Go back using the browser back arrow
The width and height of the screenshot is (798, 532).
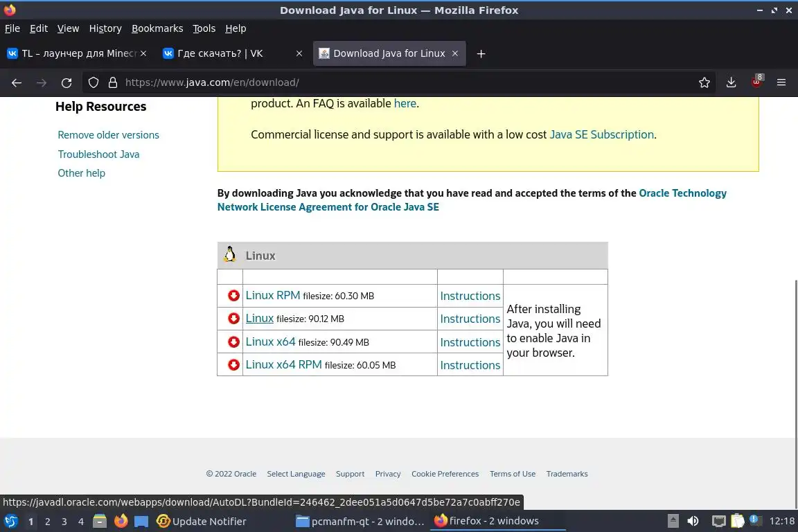click(x=17, y=82)
